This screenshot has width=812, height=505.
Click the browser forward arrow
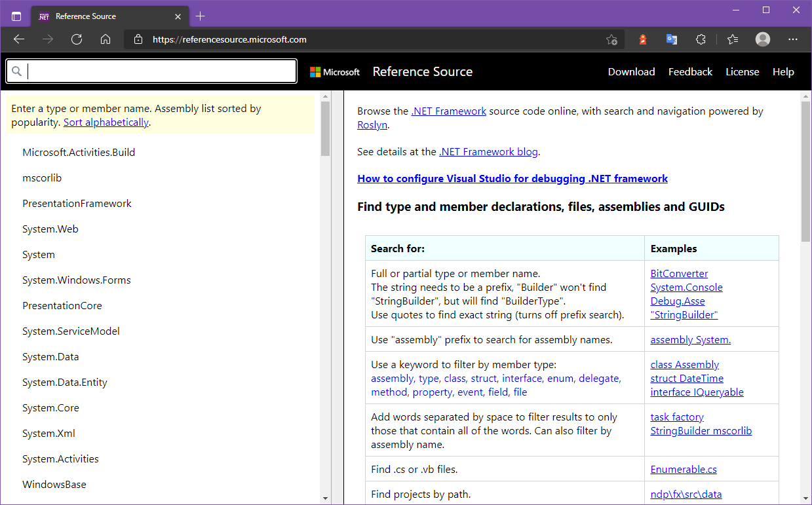pyautogui.click(x=48, y=39)
